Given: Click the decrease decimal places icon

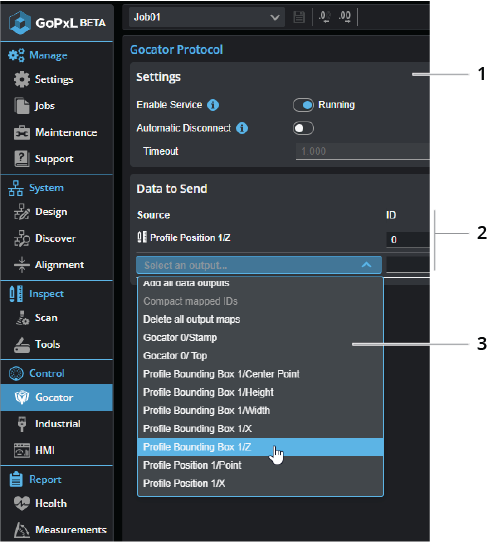Looking at the screenshot, I should click(325, 17).
